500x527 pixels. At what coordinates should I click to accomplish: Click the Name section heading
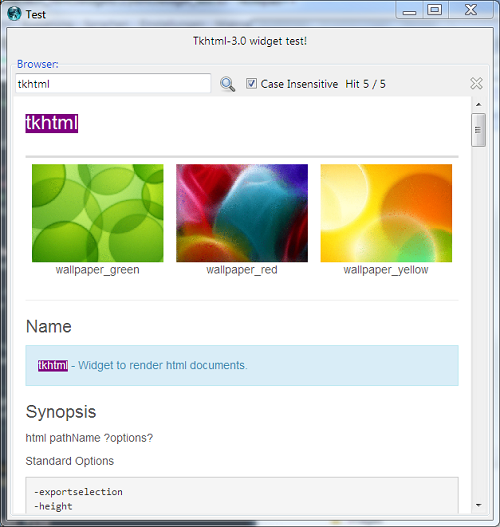49,326
